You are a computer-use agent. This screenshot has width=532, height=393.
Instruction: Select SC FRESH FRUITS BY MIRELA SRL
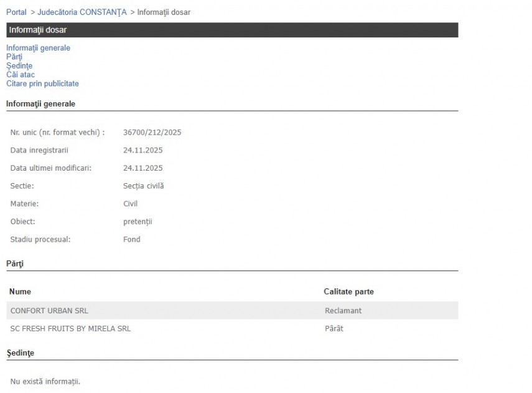[x=70, y=328]
